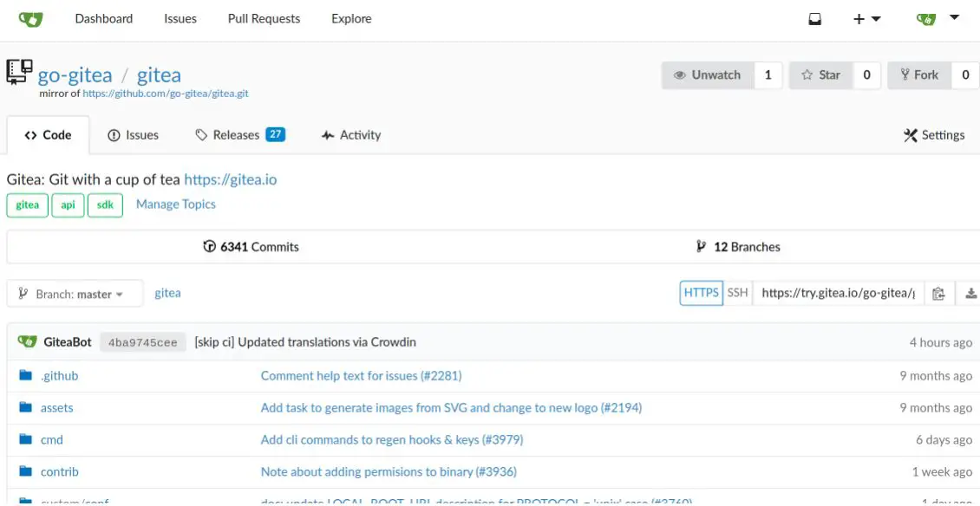Open Issues in the top navbar
Image resolution: width=980 pixels, height=506 pixels.
(x=180, y=19)
